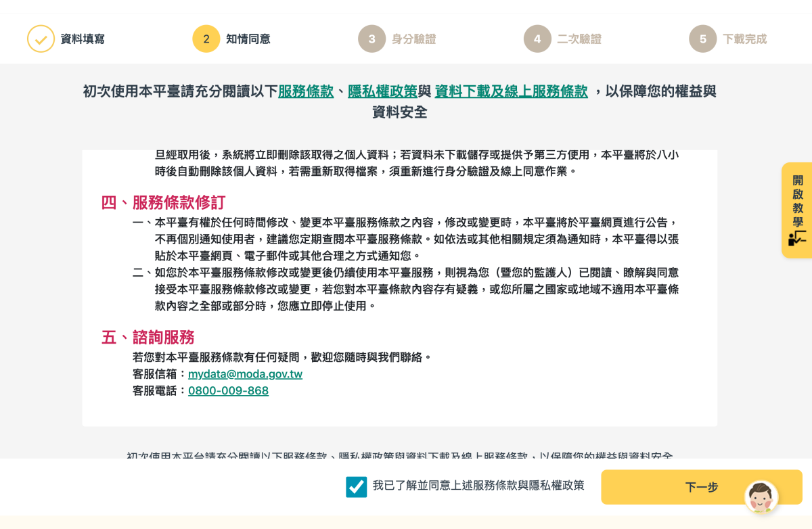Click the 四、服務條款修訂 section heading

(163, 202)
